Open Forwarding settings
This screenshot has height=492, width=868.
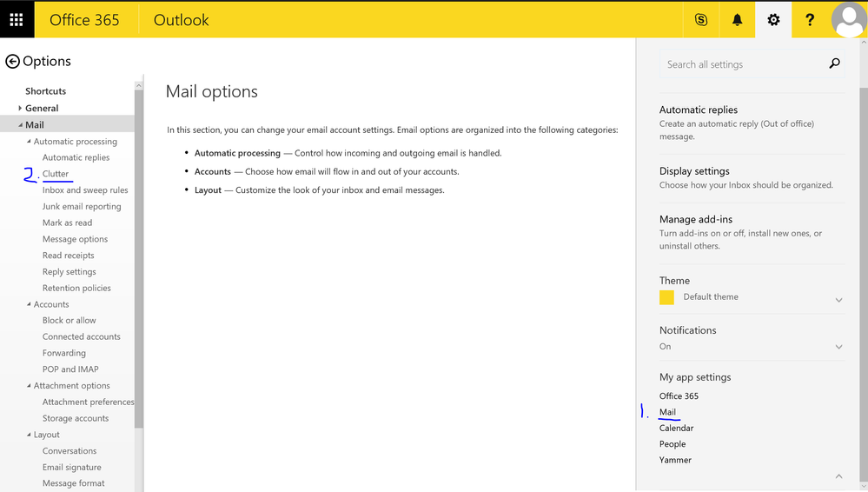click(64, 353)
